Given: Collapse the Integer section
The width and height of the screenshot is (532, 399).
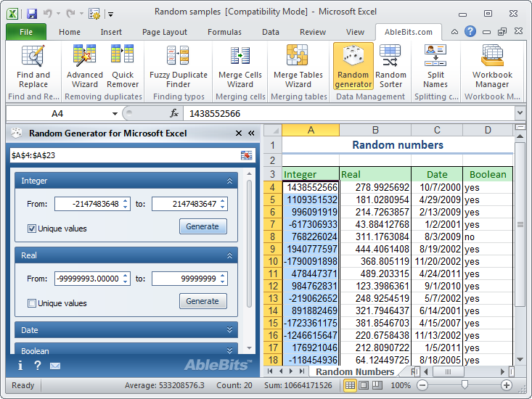Looking at the screenshot, I should click(229, 181).
